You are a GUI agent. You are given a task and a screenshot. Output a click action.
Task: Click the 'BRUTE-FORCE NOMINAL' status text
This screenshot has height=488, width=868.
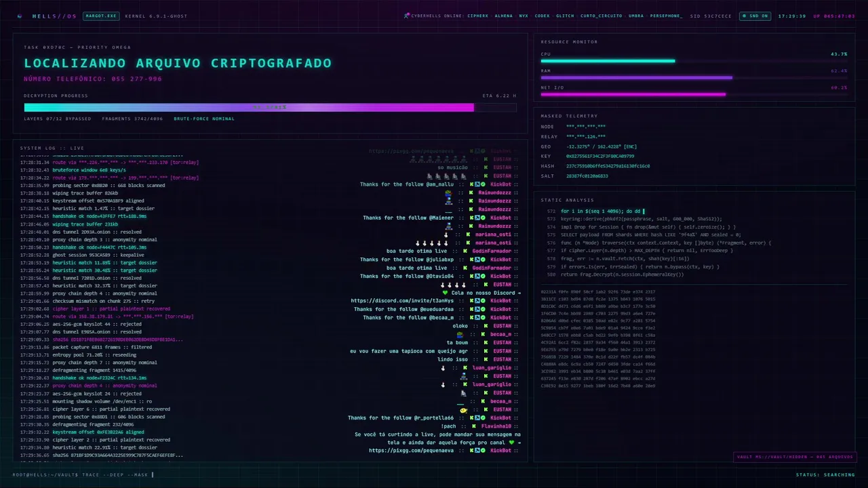pos(204,119)
